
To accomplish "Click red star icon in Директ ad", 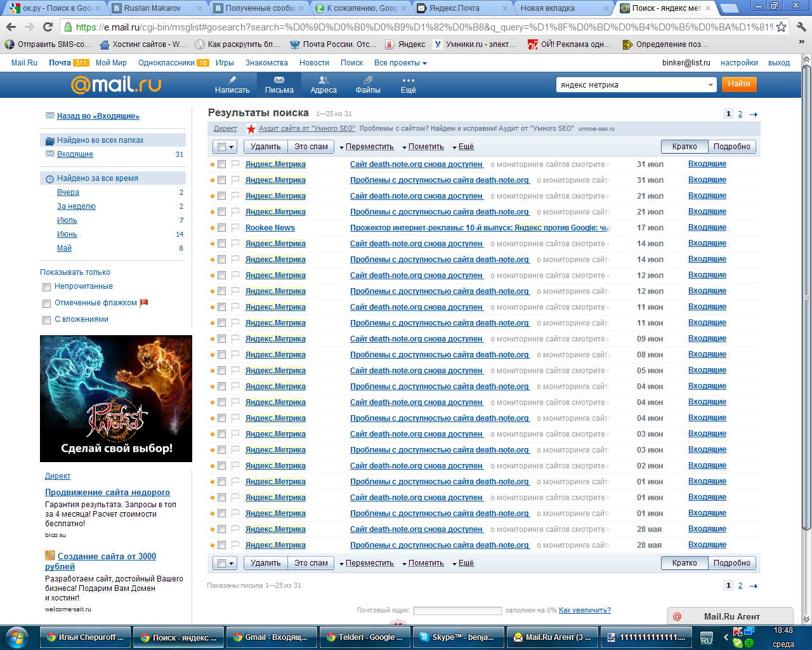I will [x=251, y=129].
